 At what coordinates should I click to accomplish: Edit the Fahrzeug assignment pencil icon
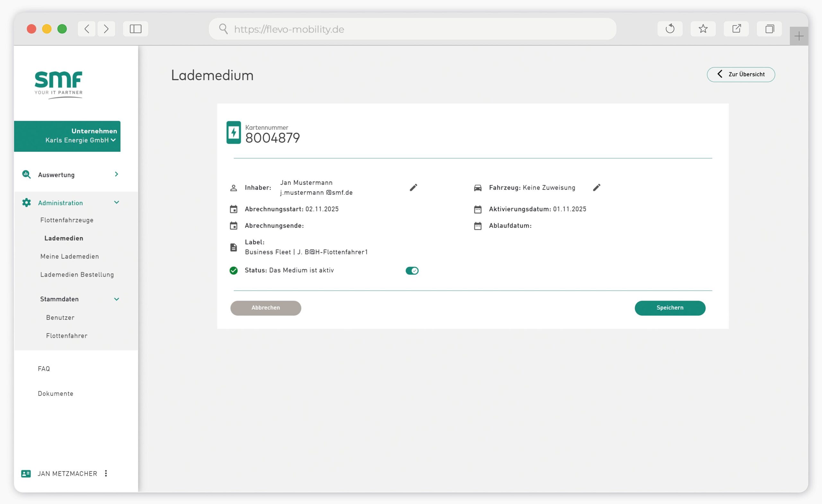[597, 187]
